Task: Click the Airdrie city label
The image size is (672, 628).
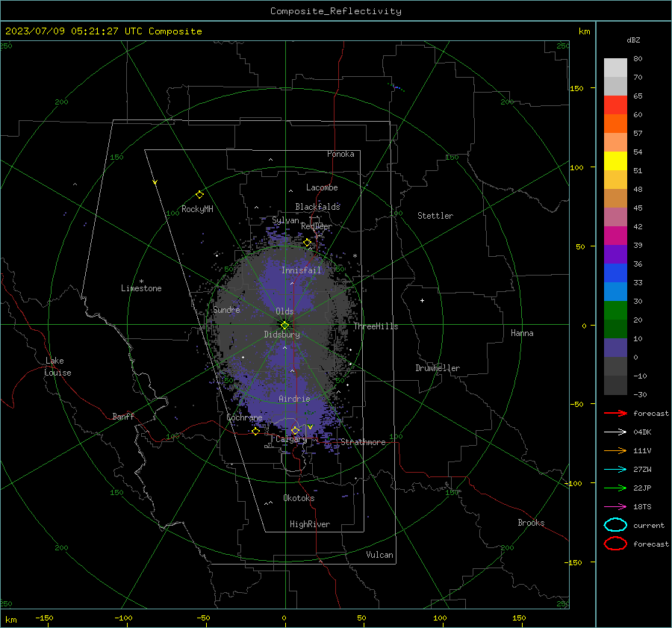Action: tap(294, 399)
